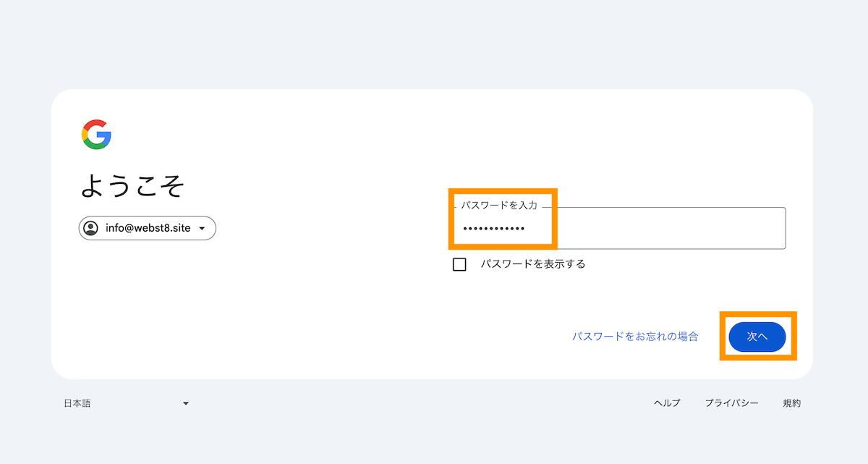Select the info@webst8.site email text
The height and width of the screenshot is (464, 868).
(x=148, y=228)
